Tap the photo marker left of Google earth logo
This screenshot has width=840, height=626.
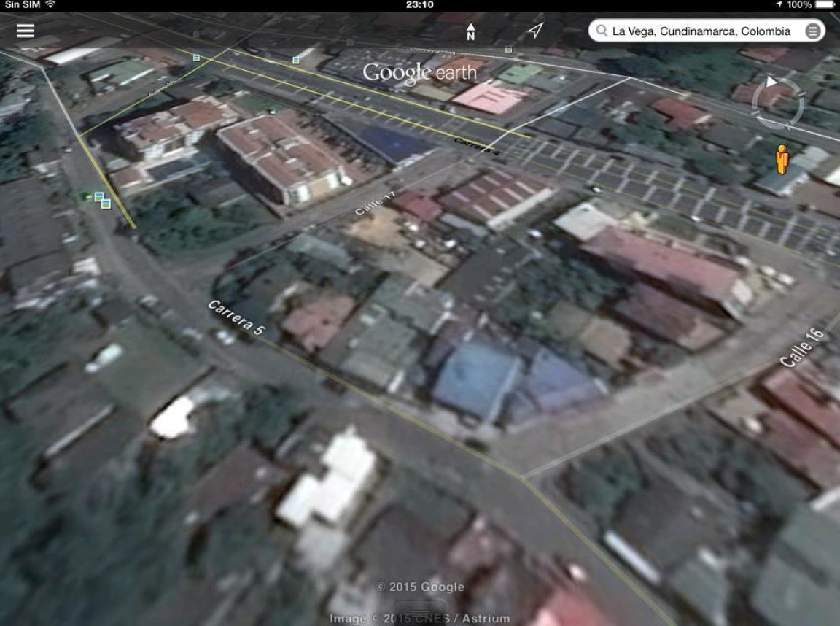click(x=295, y=59)
